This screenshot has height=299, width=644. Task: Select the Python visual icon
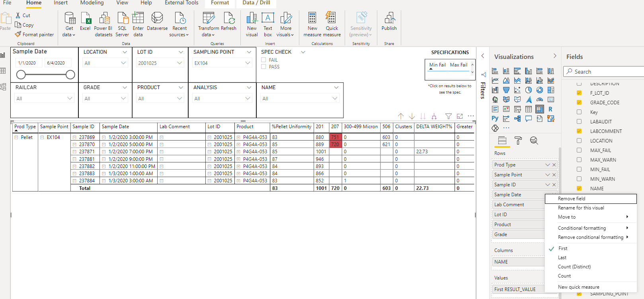(x=495, y=119)
